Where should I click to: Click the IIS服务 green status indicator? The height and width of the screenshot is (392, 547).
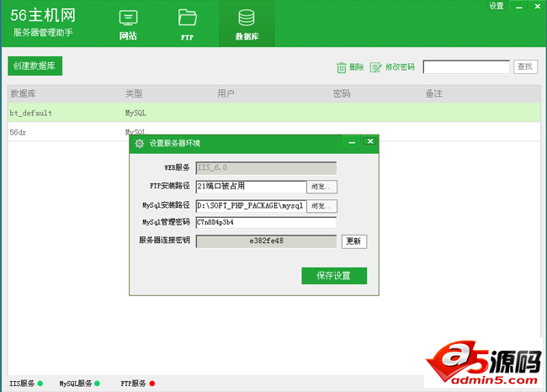point(40,384)
